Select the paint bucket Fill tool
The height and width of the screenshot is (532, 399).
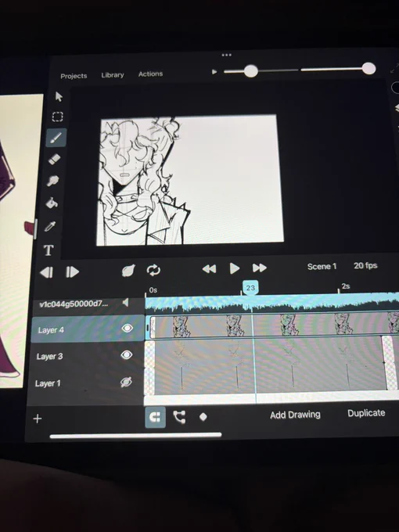[52, 203]
